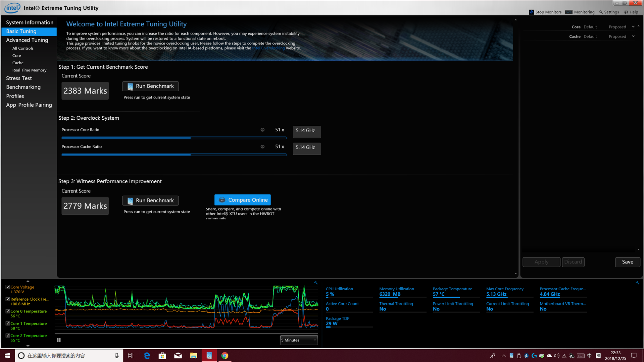Click up arrow above monitor list

coord(28,281)
